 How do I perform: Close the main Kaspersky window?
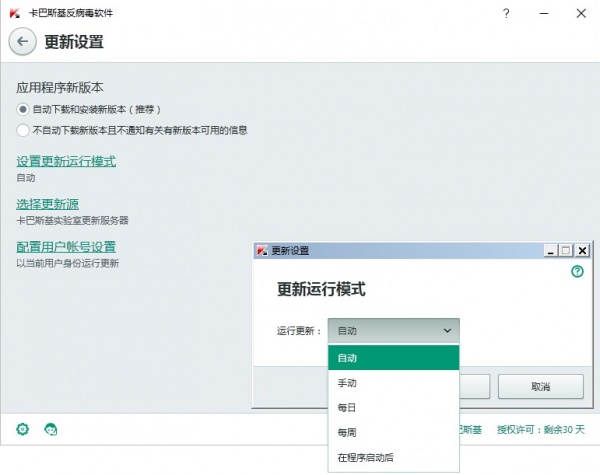click(x=581, y=13)
